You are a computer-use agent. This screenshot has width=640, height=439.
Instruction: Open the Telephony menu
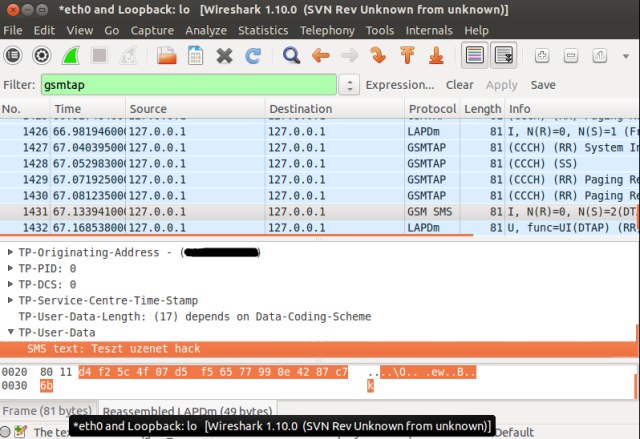[x=327, y=31]
